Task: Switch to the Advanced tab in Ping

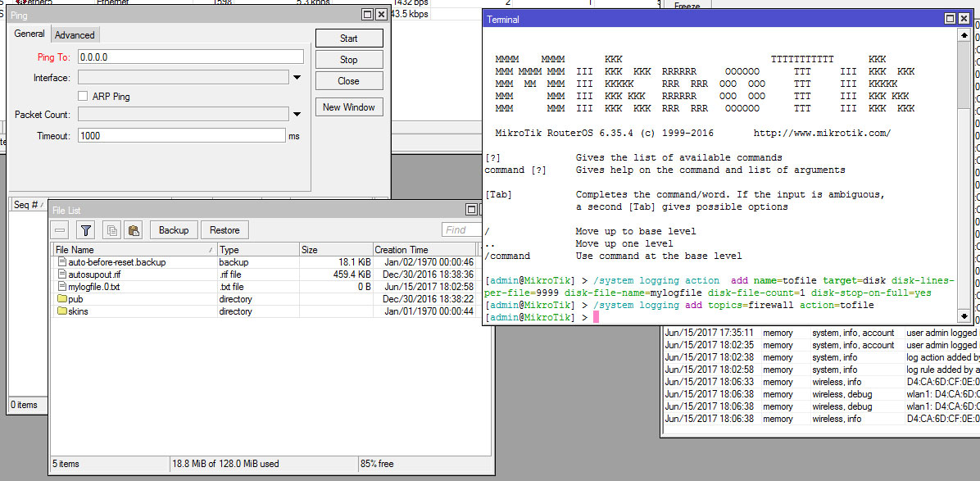Action: [75, 34]
